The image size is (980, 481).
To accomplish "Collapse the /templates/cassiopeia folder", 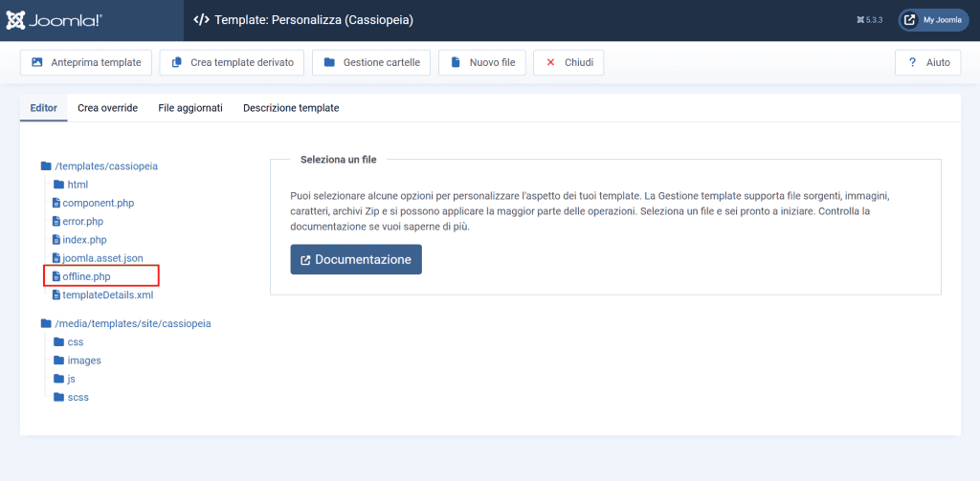I will click(x=99, y=166).
